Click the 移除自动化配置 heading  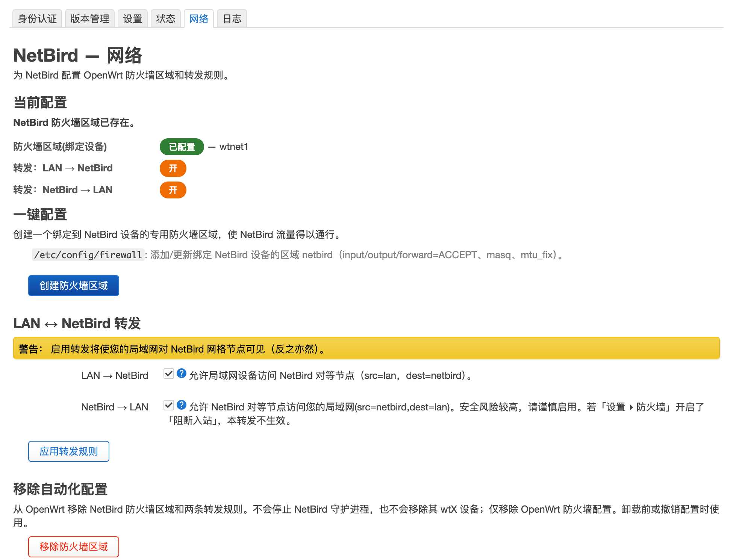coord(61,489)
